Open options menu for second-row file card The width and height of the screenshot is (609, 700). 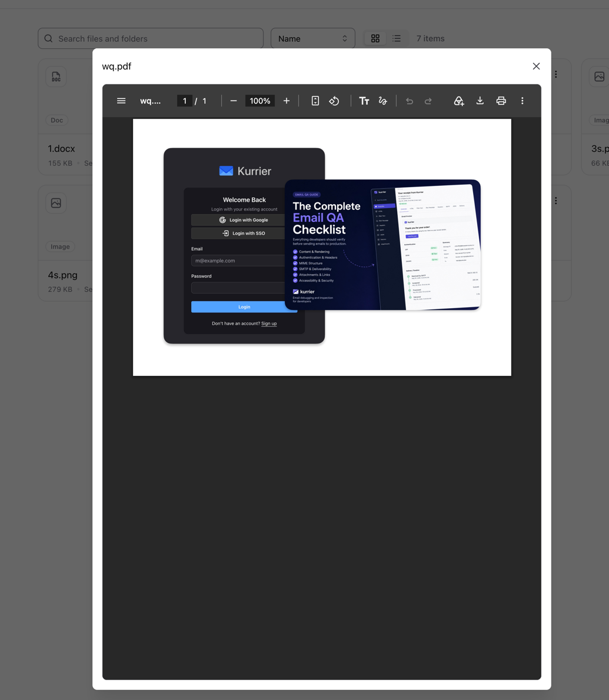click(x=556, y=201)
